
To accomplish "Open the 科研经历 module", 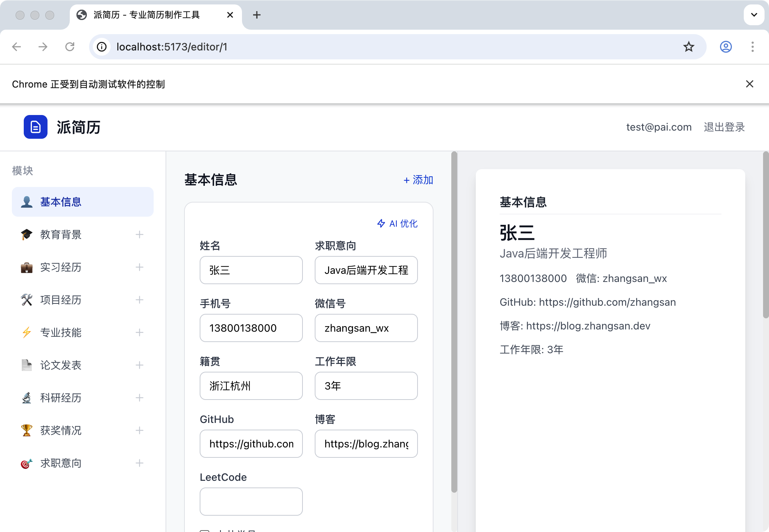I will point(61,398).
